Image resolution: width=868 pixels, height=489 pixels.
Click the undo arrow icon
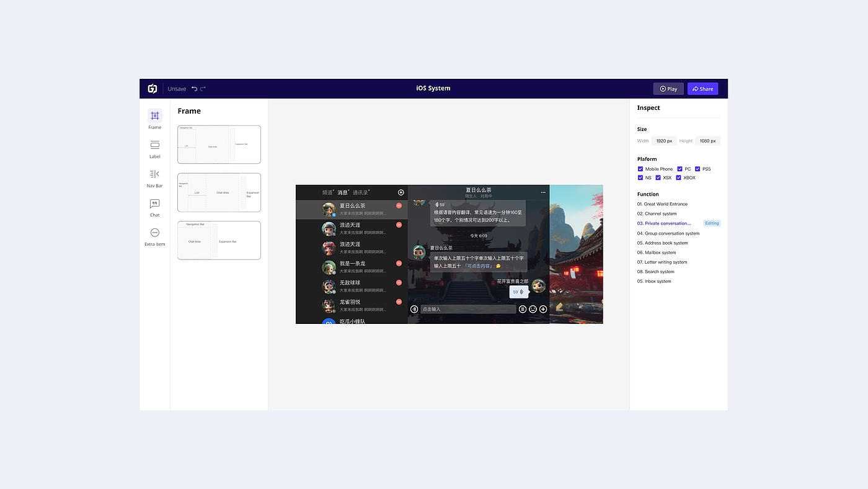click(194, 89)
